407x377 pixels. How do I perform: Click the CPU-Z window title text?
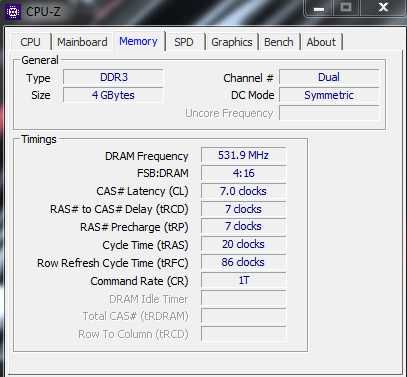[43, 12]
